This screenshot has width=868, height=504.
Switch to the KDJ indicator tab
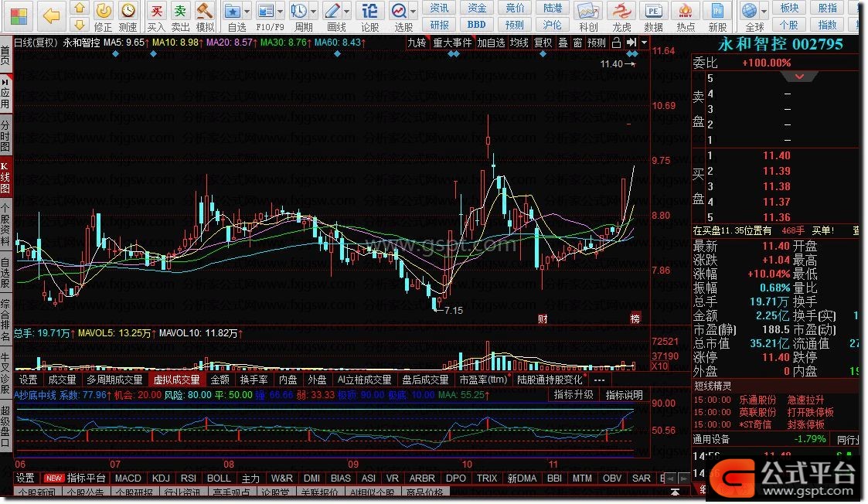(x=161, y=478)
